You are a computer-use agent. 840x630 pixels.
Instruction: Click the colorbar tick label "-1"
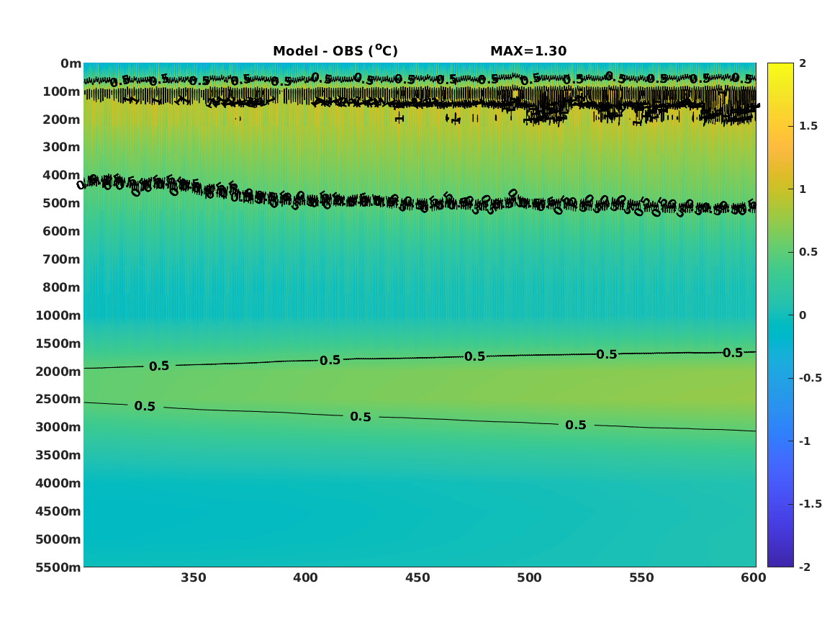point(805,441)
